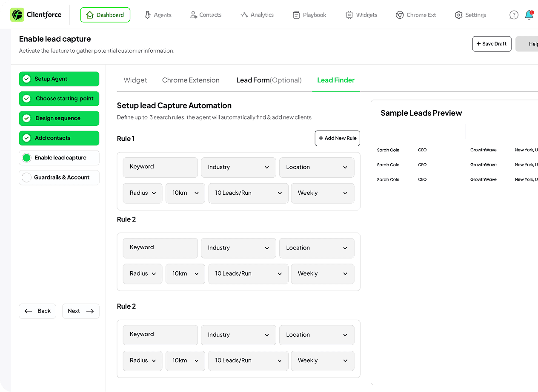The height and width of the screenshot is (392, 538).
Task: Expand the Weekly frequency dropdown in Rule 2
Action: pyautogui.click(x=322, y=273)
